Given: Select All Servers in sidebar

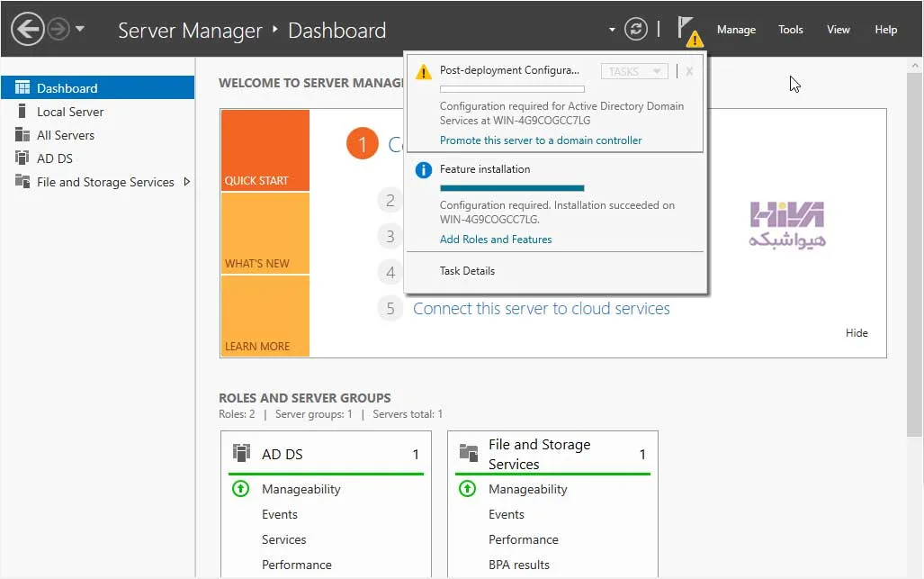Looking at the screenshot, I should click(x=98, y=135).
